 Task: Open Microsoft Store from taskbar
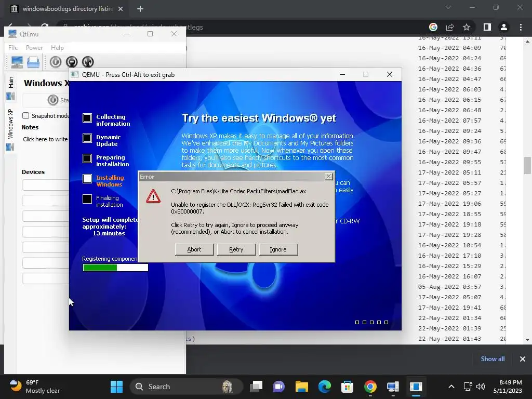(347, 387)
